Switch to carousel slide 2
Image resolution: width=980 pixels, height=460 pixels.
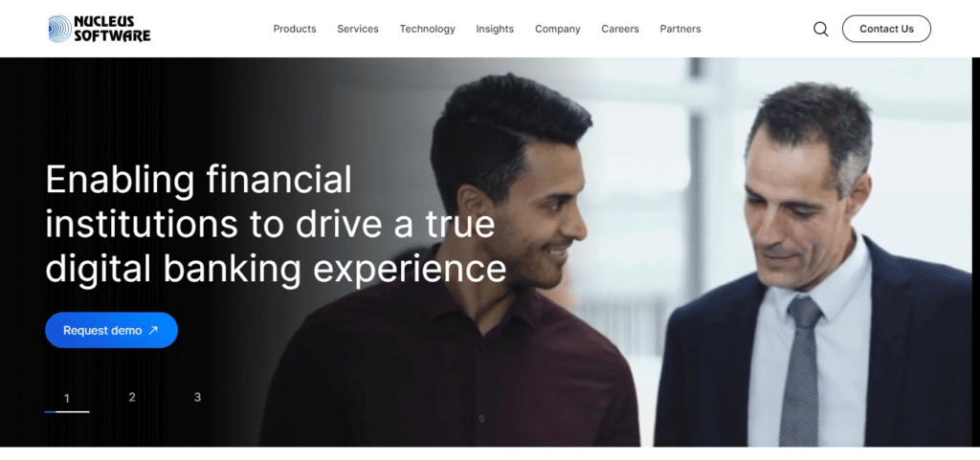coord(132,397)
